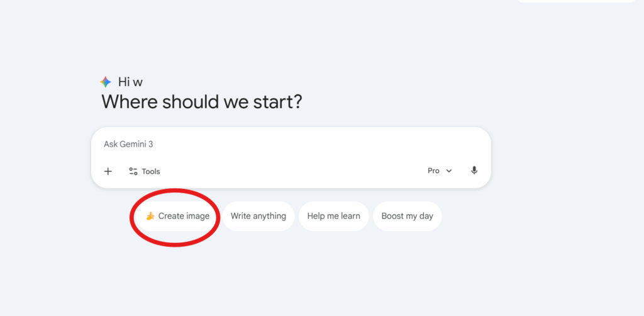This screenshot has width=644, height=316.
Task: Click the sliders icon beside Tools
Action: click(133, 171)
